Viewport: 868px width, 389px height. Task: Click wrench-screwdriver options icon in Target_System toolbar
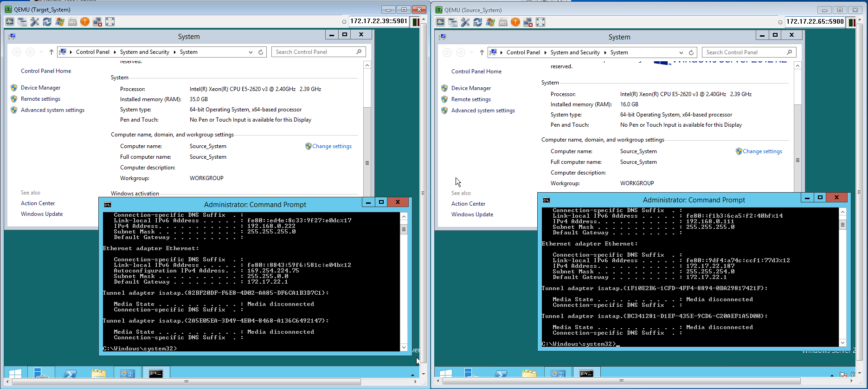click(x=35, y=22)
